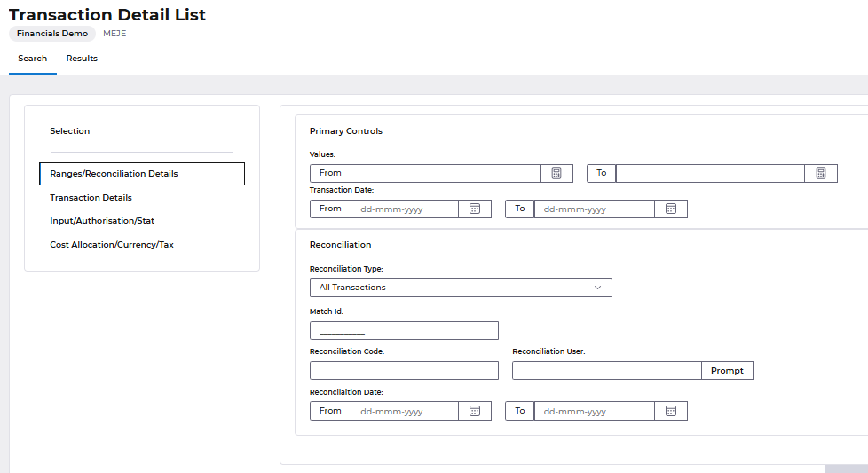
Task: Click calculator icon beside Values From field
Action: click(x=556, y=173)
